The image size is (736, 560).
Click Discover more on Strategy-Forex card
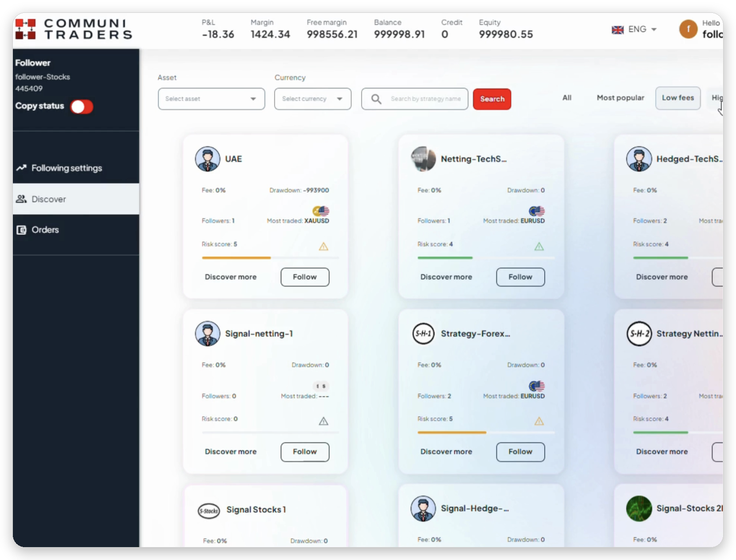tap(446, 452)
